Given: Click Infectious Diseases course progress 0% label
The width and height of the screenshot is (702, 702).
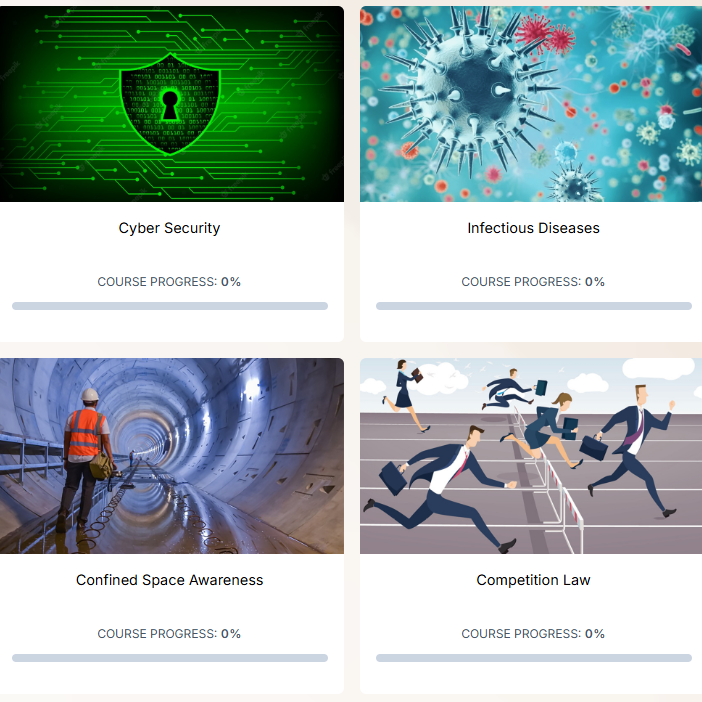Looking at the screenshot, I should (x=533, y=282).
